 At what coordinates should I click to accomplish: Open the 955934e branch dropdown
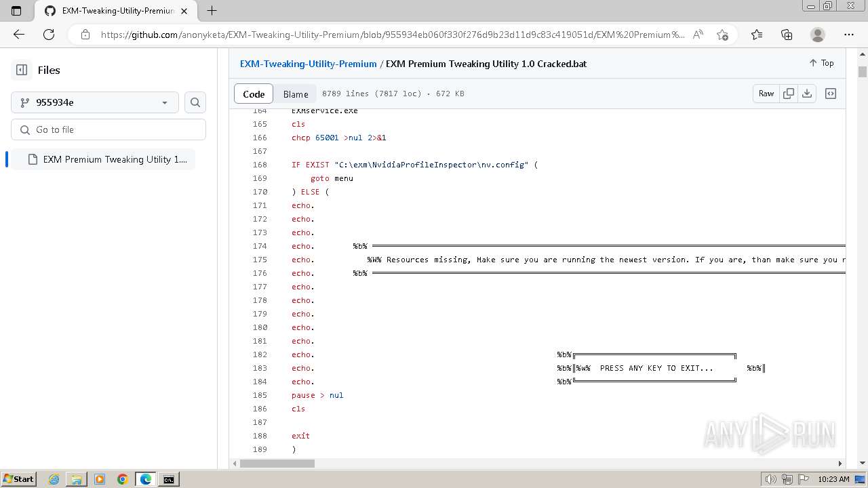[x=95, y=102]
